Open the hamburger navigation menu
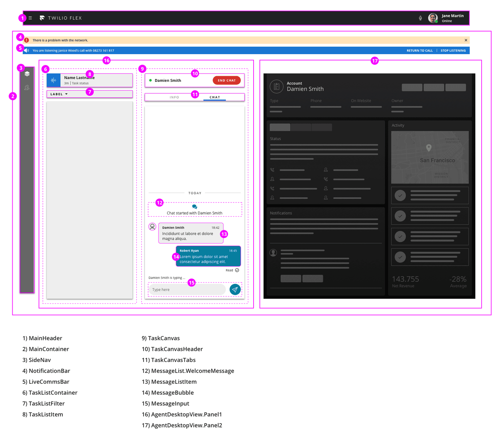The width and height of the screenshot is (504, 441). point(30,18)
